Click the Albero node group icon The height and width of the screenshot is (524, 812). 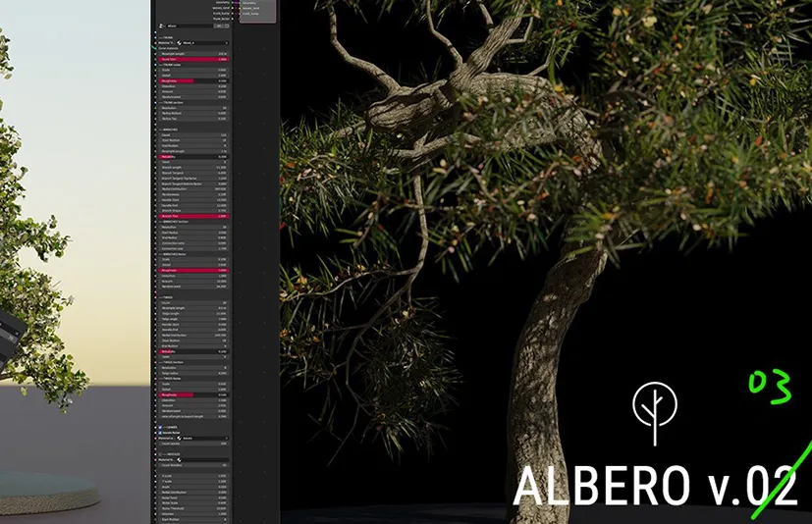coord(161,26)
